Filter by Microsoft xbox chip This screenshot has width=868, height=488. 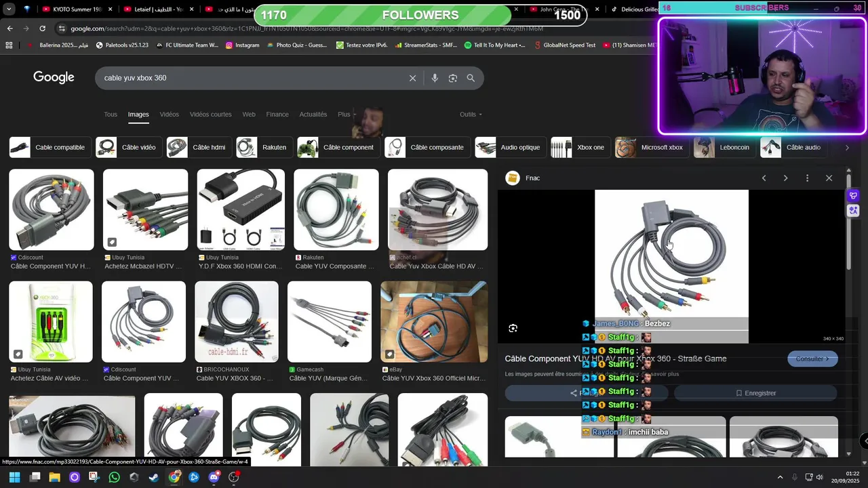(651, 147)
